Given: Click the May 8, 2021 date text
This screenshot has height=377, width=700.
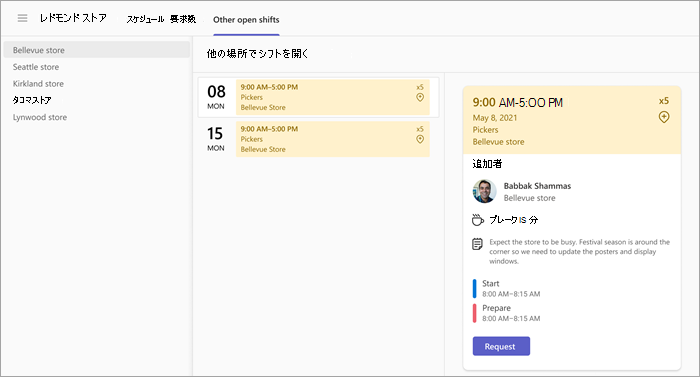Looking at the screenshot, I should pyautogui.click(x=495, y=118).
